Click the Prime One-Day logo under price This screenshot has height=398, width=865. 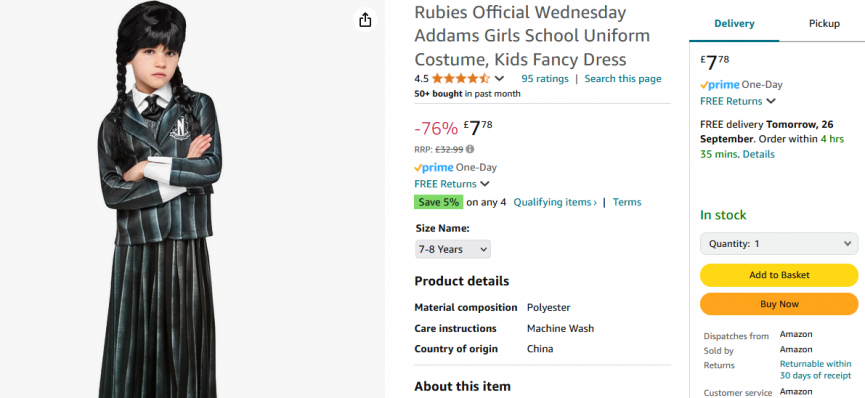pyautogui.click(x=455, y=167)
